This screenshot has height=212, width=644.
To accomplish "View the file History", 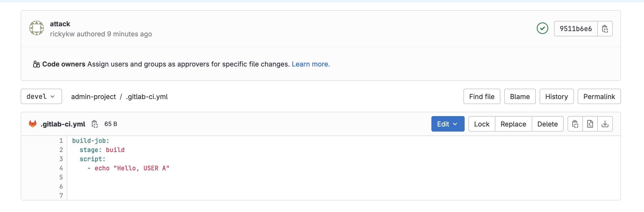I will pyautogui.click(x=556, y=96).
